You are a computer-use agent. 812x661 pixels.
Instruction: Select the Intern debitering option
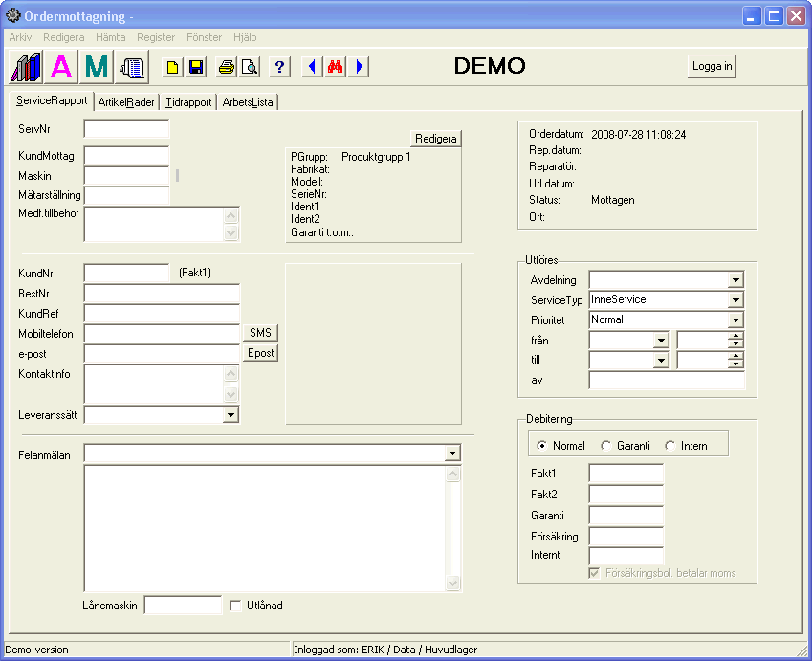(670, 446)
